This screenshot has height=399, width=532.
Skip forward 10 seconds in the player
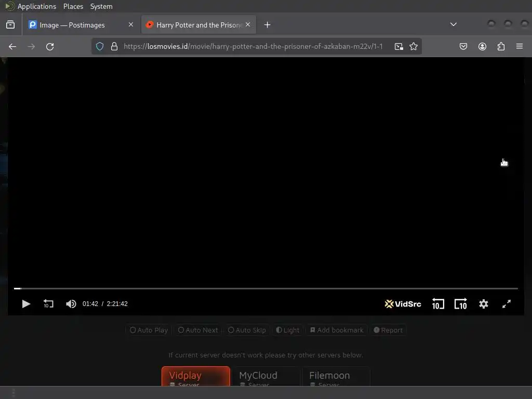coord(460,303)
